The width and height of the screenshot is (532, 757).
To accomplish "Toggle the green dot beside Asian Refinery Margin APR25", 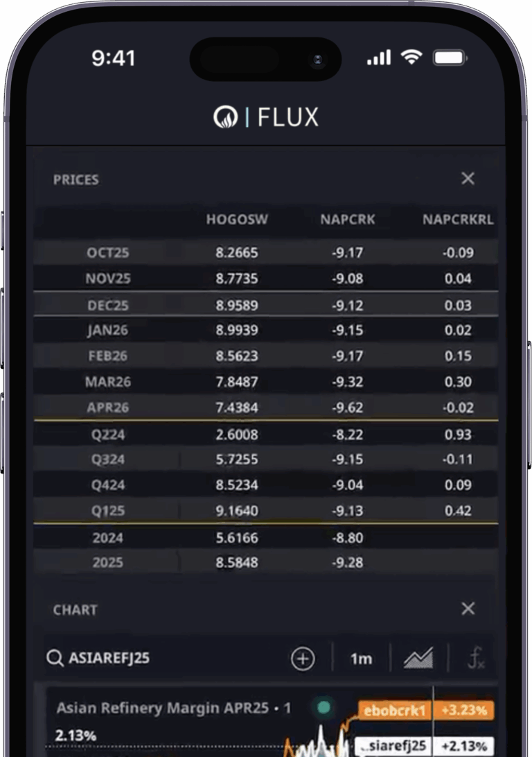I will pos(319,708).
